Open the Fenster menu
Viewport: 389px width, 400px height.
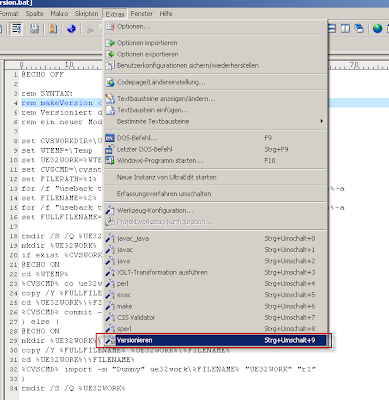[142, 14]
